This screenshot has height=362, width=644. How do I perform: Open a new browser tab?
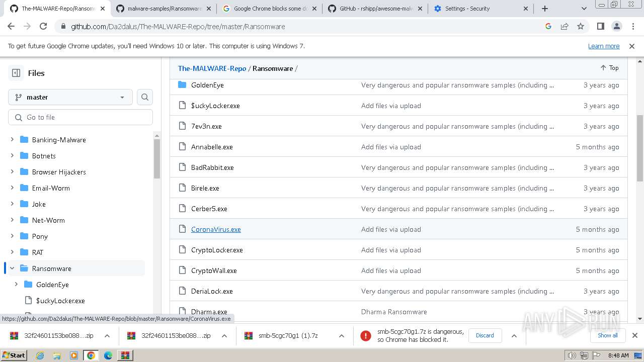(545, 9)
